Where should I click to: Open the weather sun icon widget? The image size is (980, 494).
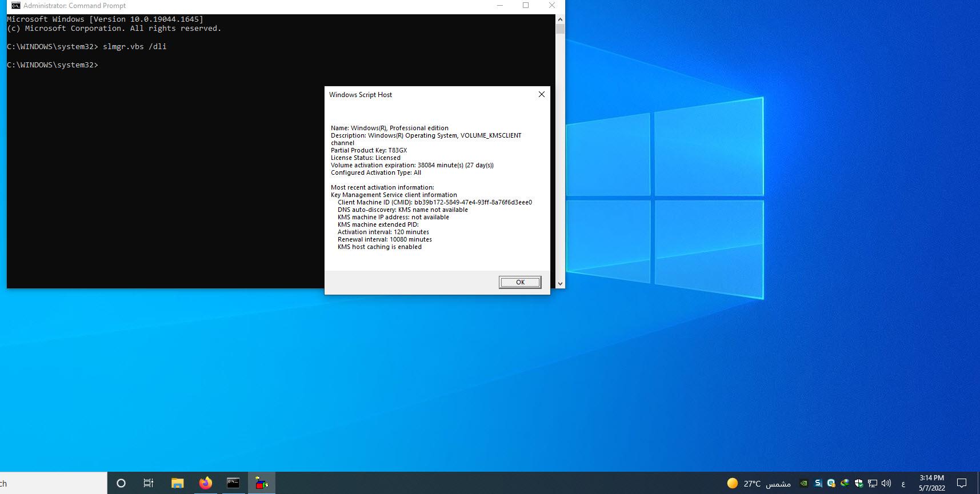pyautogui.click(x=733, y=484)
